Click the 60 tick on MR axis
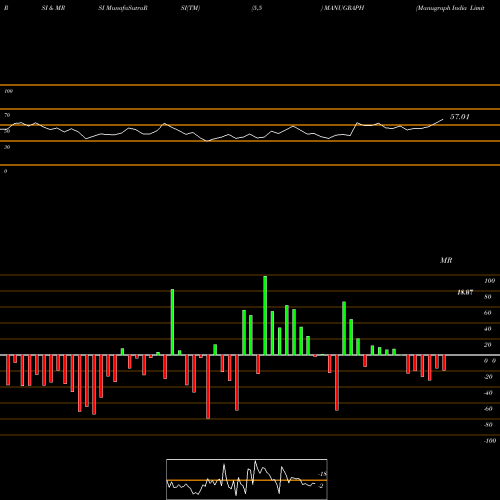Image resolution: width=500 pixels, height=500 pixels. click(x=488, y=313)
